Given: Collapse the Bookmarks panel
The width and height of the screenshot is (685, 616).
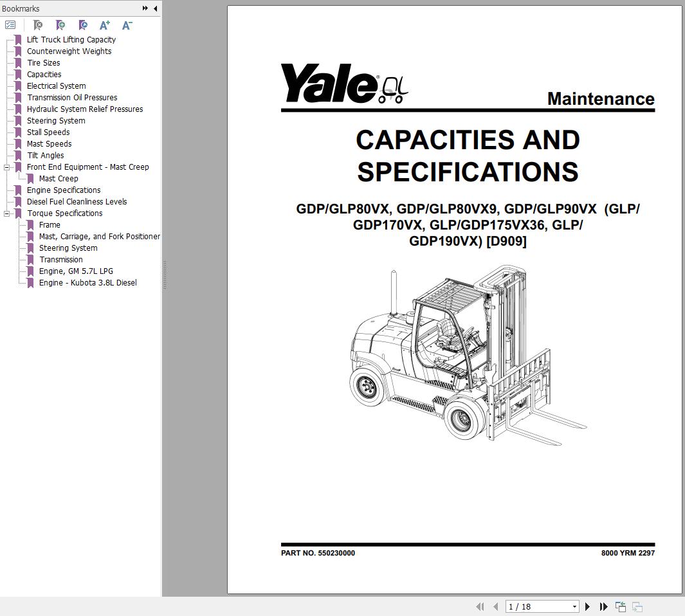Looking at the screenshot, I should [155, 8].
